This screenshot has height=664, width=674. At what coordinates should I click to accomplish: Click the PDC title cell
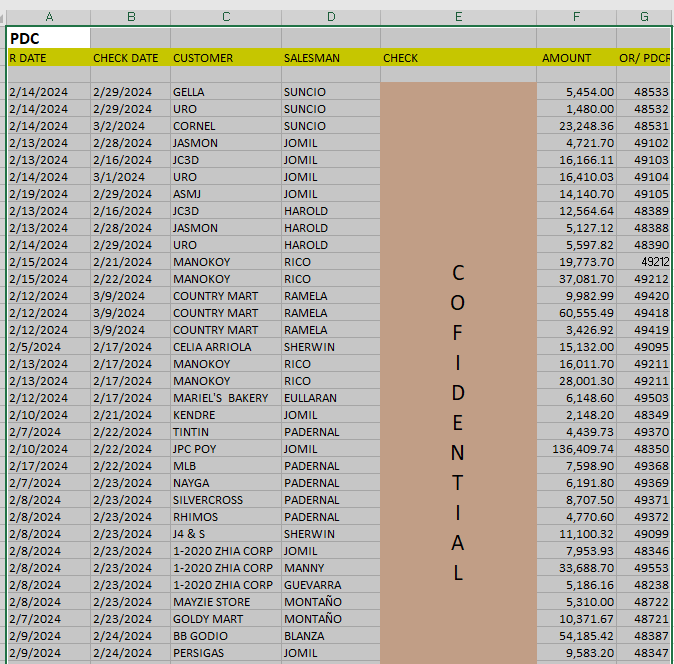[x=48, y=38]
